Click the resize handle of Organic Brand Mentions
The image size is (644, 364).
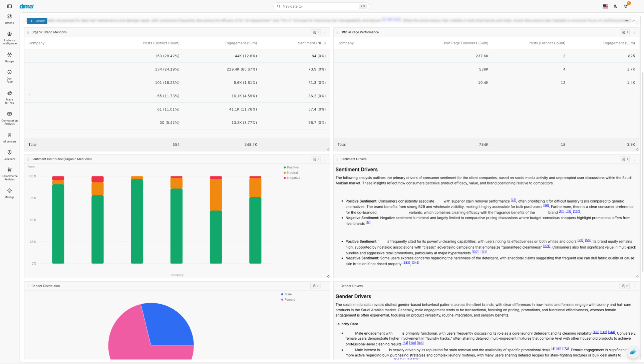(x=328, y=149)
